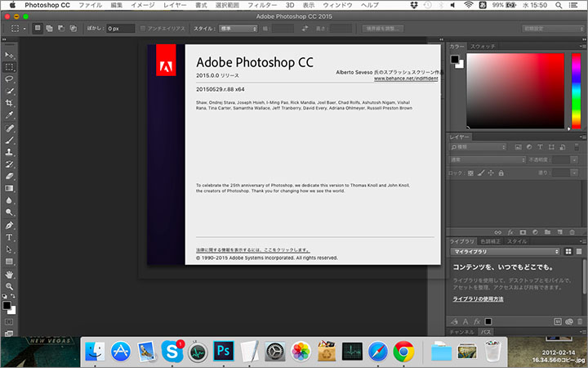This screenshot has width=588, height=368.
Task: Toggle the type layer filter (T) in Layers panel
Action: [x=540, y=147]
